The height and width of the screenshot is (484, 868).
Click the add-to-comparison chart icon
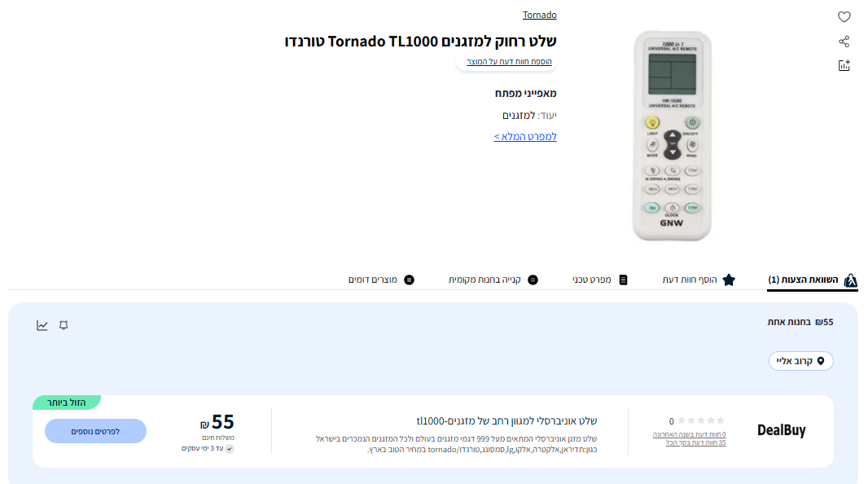tap(844, 65)
